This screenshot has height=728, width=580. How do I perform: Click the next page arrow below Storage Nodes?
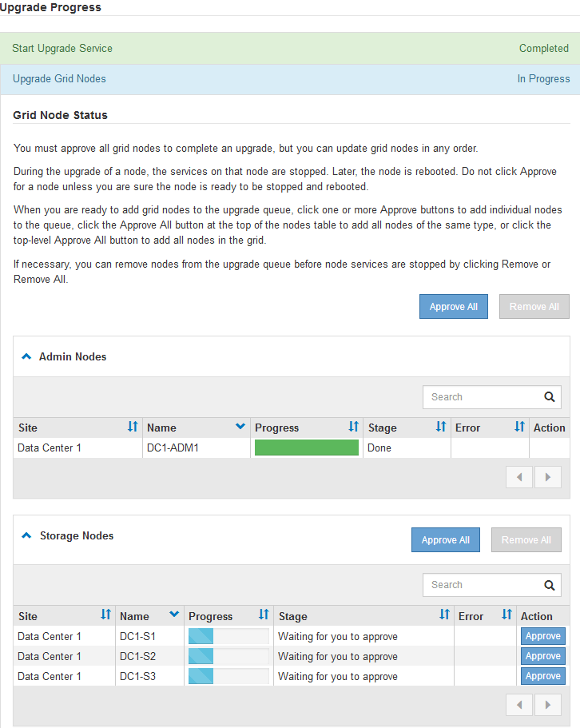click(x=548, y=704)
